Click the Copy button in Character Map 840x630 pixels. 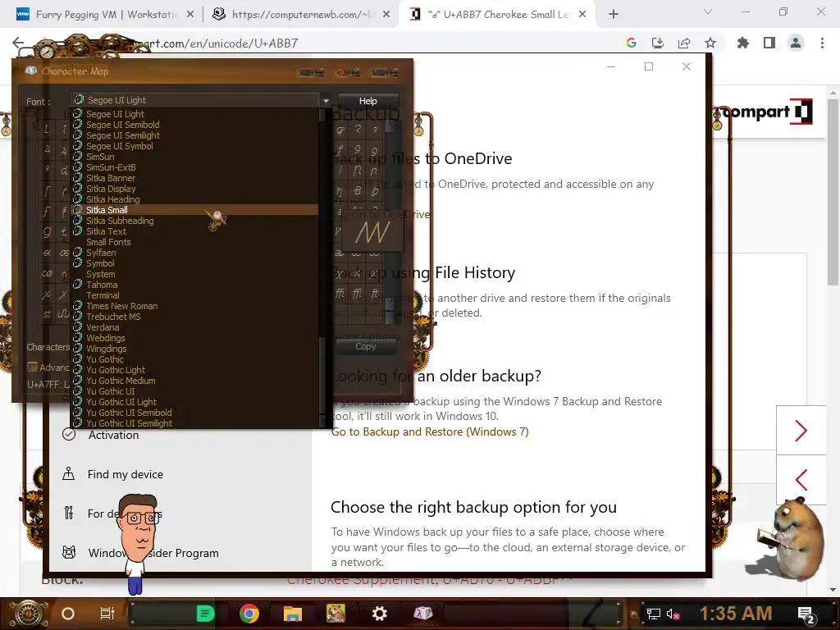366,346
